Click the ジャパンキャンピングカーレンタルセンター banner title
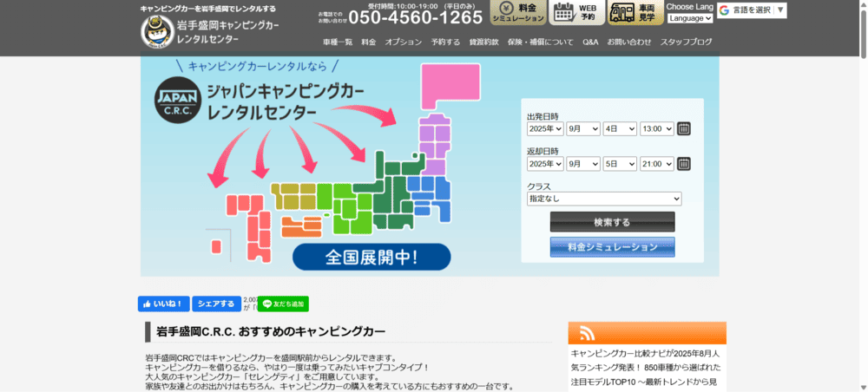The height and width of the screenshot is (392, 868). click(x=285, y=102)
